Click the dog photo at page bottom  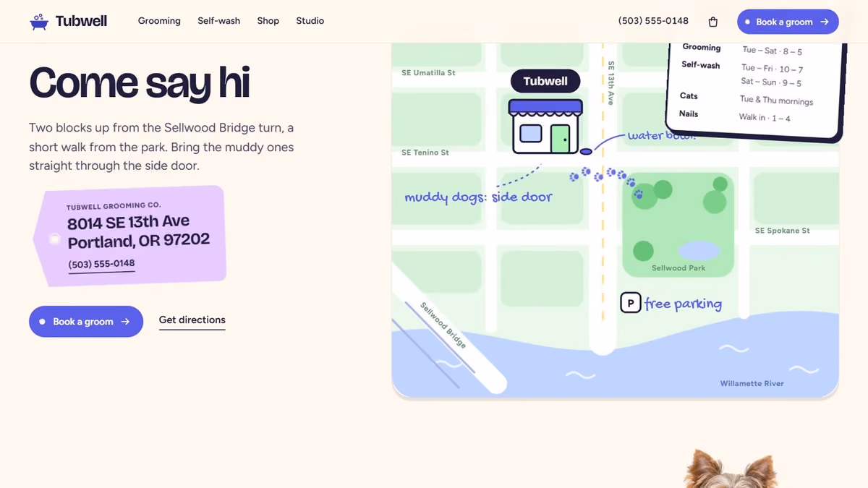click(731, 468)
